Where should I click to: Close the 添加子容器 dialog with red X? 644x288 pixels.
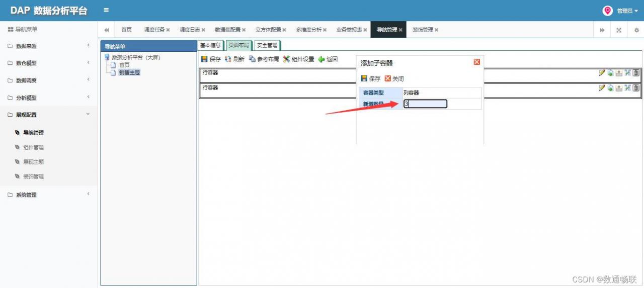tap(477, 62)
